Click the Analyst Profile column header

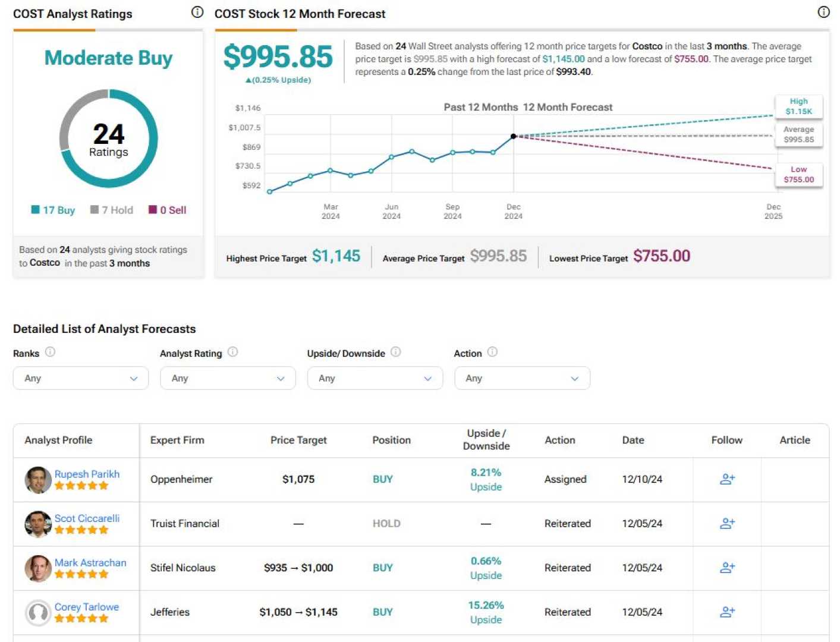coord(58,440)
